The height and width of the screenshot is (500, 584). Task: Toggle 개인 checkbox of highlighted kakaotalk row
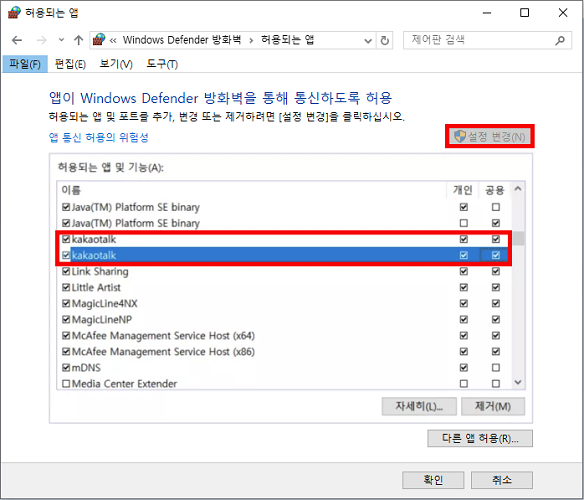(464, 255)
